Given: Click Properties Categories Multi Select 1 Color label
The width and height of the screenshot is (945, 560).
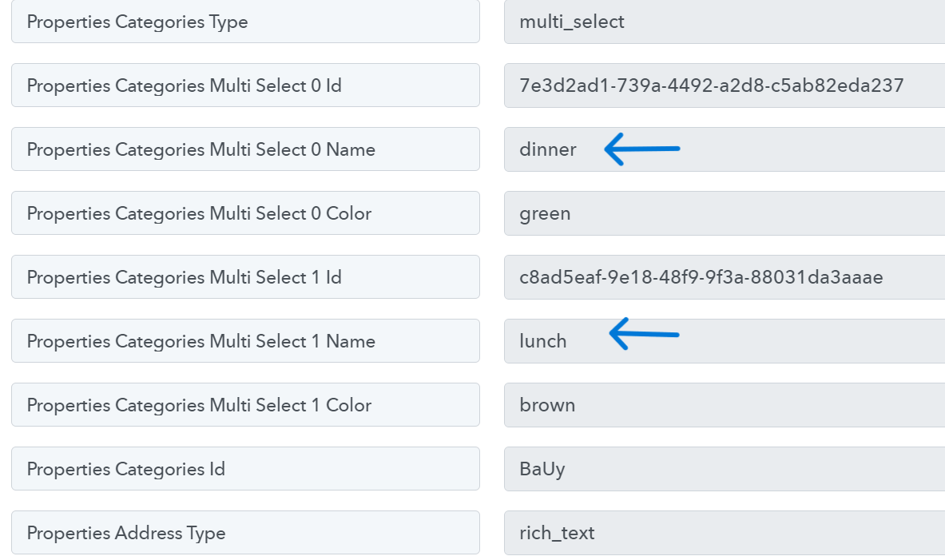Looking at the screenshot, I should pos(245,404).
